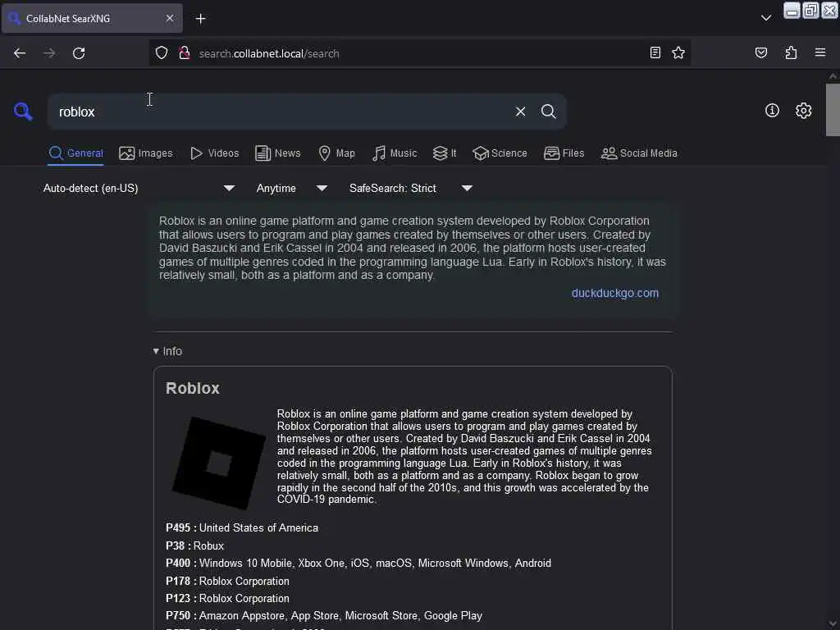The image size is (840, 630).
Task: Switch to the Videos category
Action: click(214, 153)
